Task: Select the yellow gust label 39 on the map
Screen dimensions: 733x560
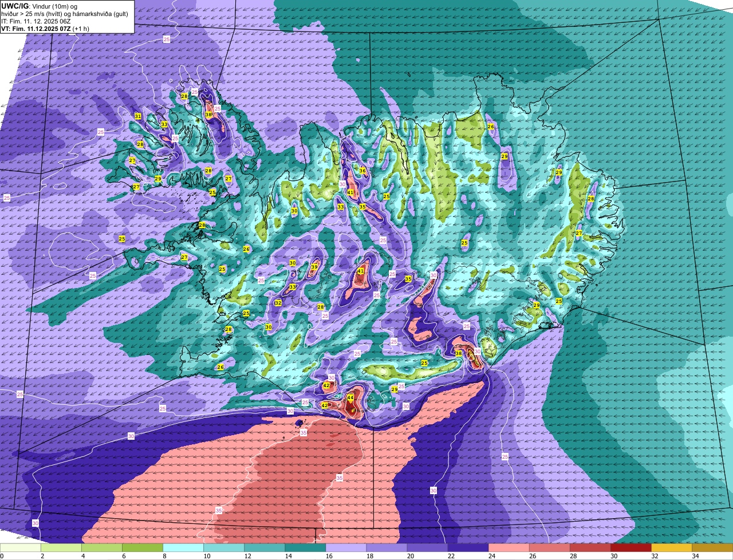Action: (x=314, y=267)
